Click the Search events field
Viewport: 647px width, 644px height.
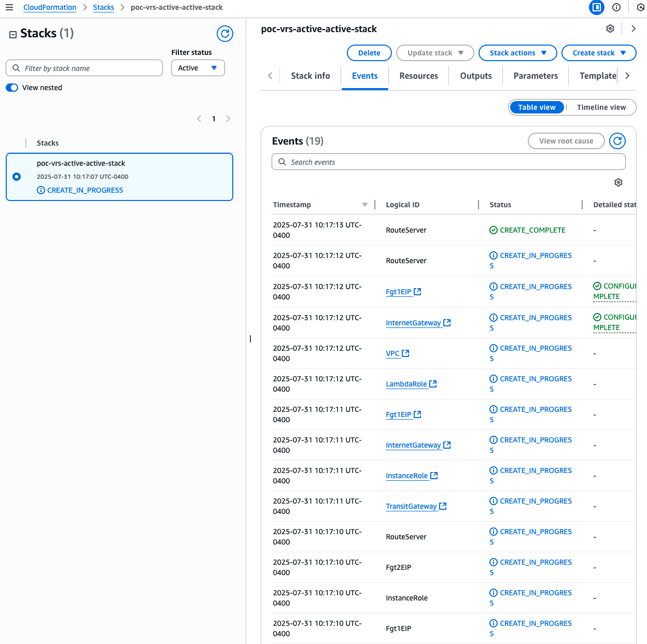[x=448, y=162]
